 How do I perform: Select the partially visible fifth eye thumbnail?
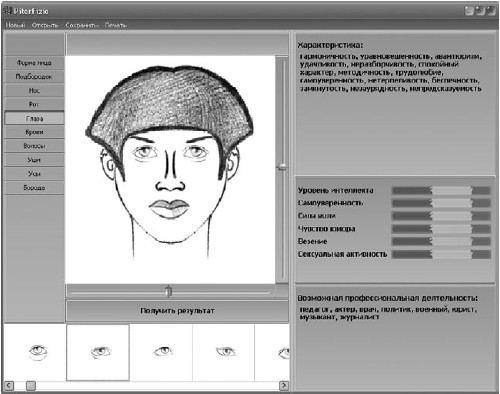(x=272, y=352)
